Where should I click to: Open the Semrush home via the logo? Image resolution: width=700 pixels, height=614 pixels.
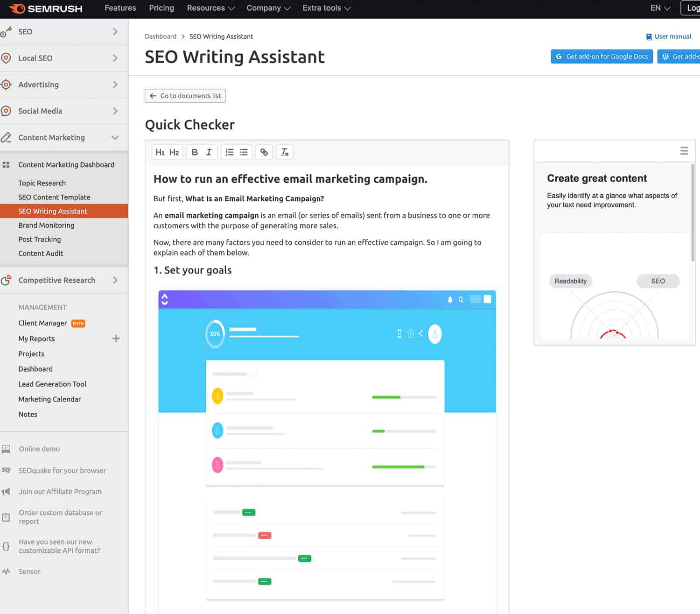45,8
